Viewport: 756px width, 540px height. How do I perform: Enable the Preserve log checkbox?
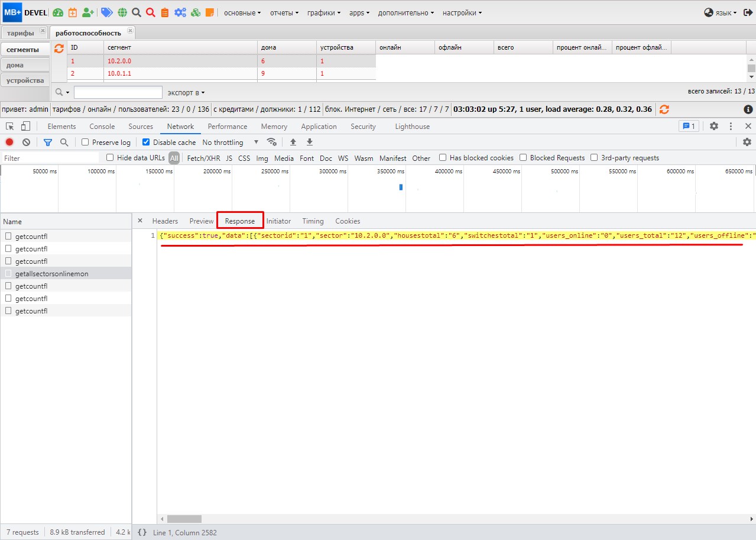click(x=85, y=143)
